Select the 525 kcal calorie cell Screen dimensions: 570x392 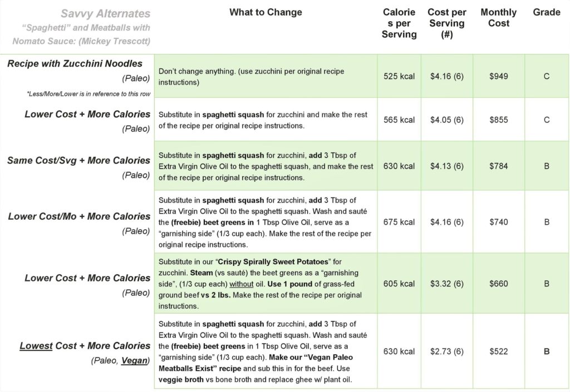coord(399,76)
